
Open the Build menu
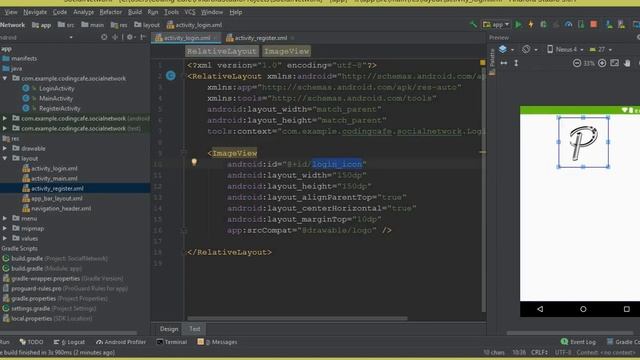point(135,12)
